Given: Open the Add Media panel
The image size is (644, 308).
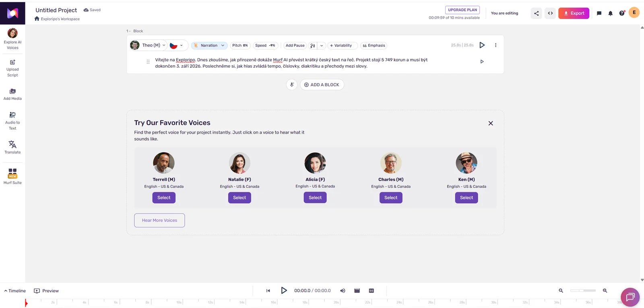Looking at the screenshot, I should point(12,94).
